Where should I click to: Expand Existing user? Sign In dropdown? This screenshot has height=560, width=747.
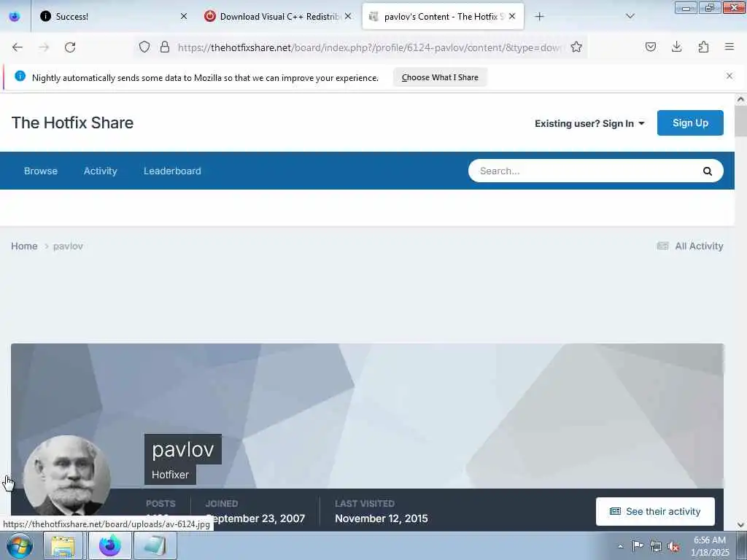[x=589, y=123]
